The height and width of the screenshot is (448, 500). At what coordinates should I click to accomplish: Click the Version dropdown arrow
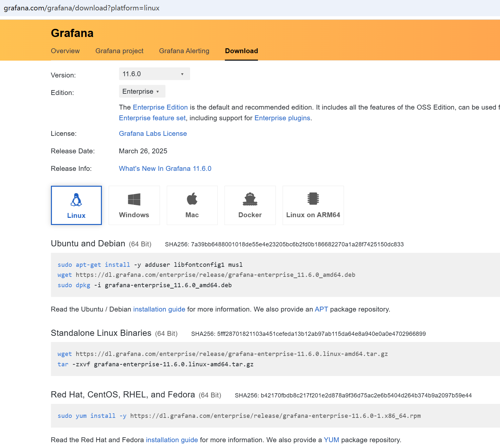pyautogui.click(x=182, y=74)
